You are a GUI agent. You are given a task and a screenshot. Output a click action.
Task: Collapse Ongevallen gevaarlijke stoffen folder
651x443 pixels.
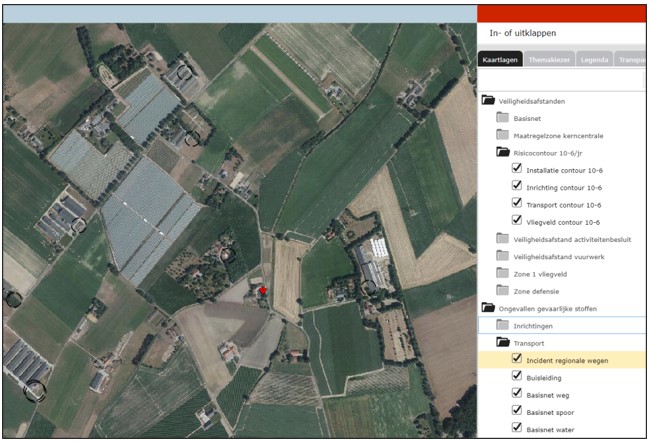[488, 308]
